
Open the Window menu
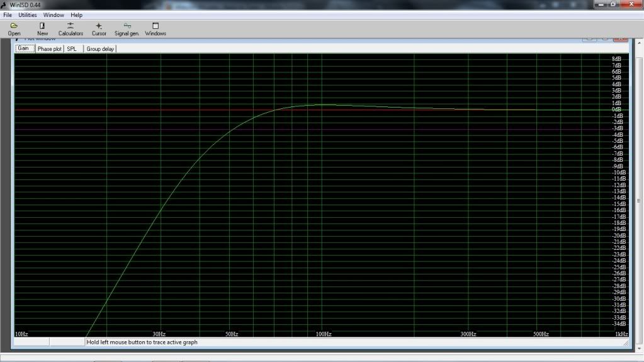pos(54,14)
